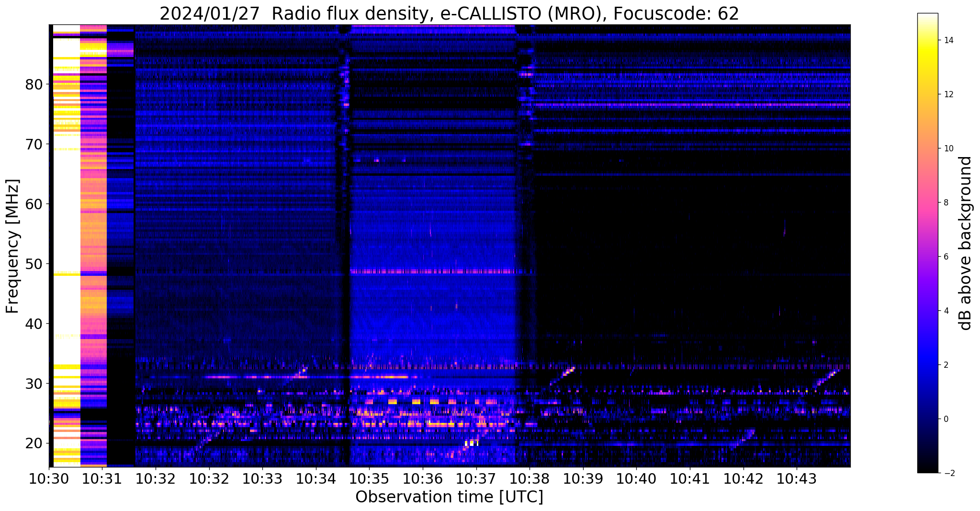Click the 10:43 time tick label

tap(797, 479)
